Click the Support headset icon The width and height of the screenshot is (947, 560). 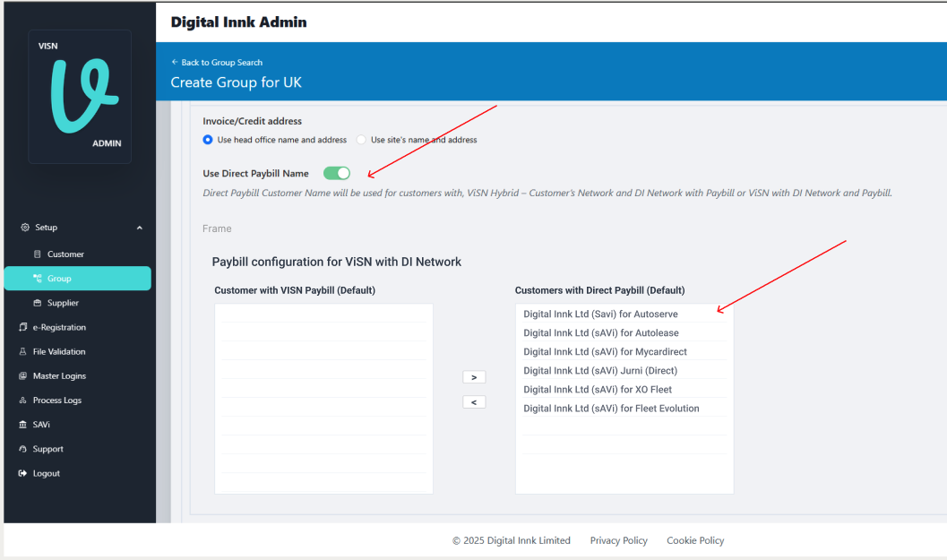(23, 449)
